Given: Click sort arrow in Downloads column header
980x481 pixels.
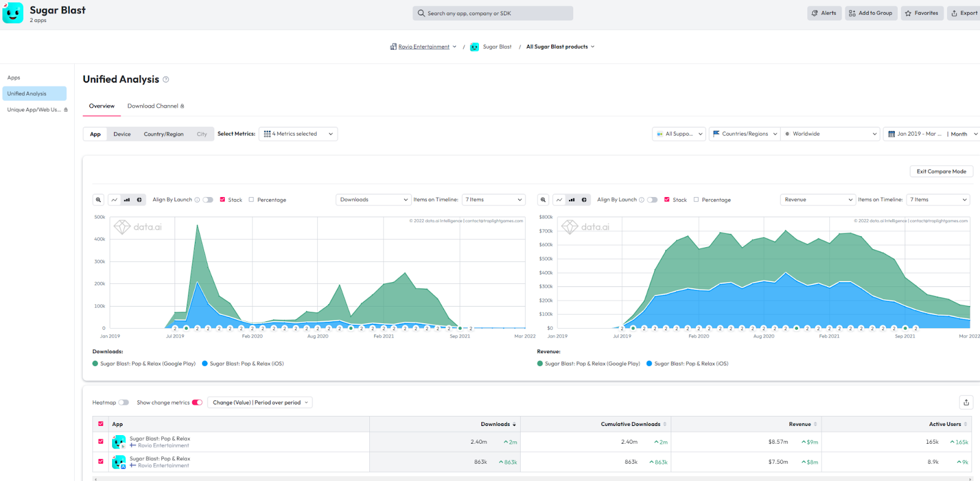Looking at the screenshot, I should click(514, 424).
